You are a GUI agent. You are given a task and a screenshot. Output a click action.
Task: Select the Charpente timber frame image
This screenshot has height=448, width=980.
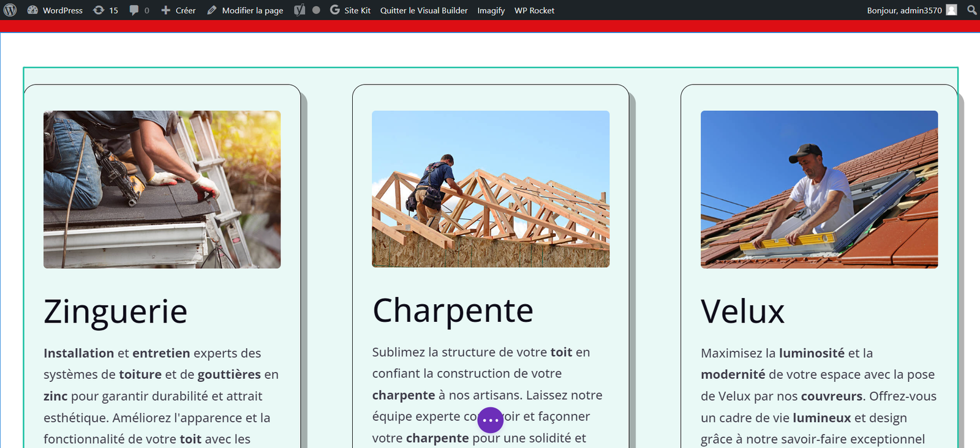click(491, 189)
